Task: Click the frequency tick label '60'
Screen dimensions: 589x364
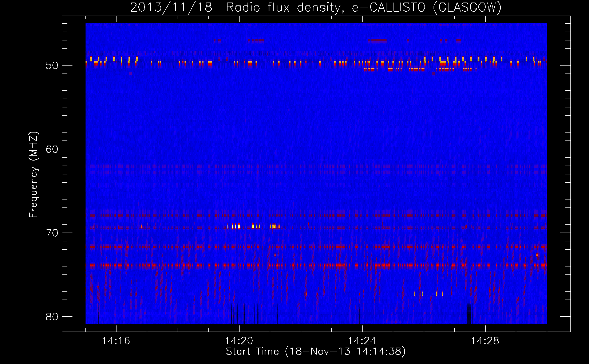Action: (52, 149)
